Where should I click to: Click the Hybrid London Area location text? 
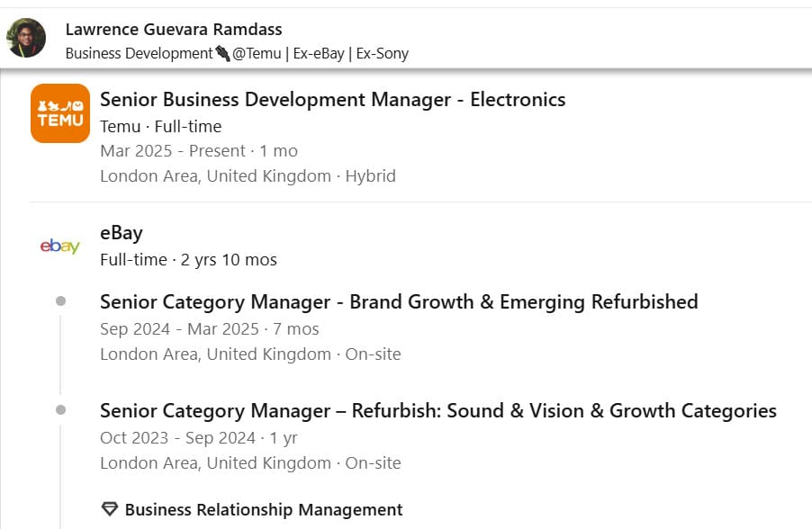(x=248, y=175)
